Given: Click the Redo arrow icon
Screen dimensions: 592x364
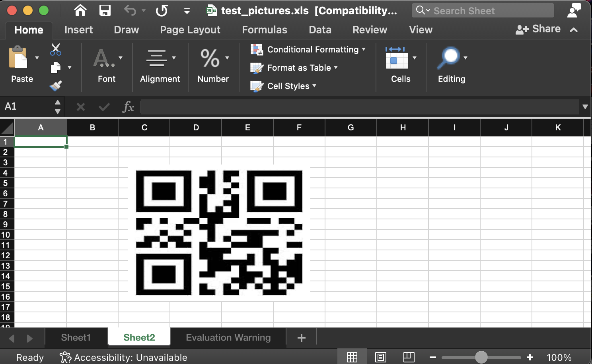Looking at the screenshot, I should tap(162, 10).
